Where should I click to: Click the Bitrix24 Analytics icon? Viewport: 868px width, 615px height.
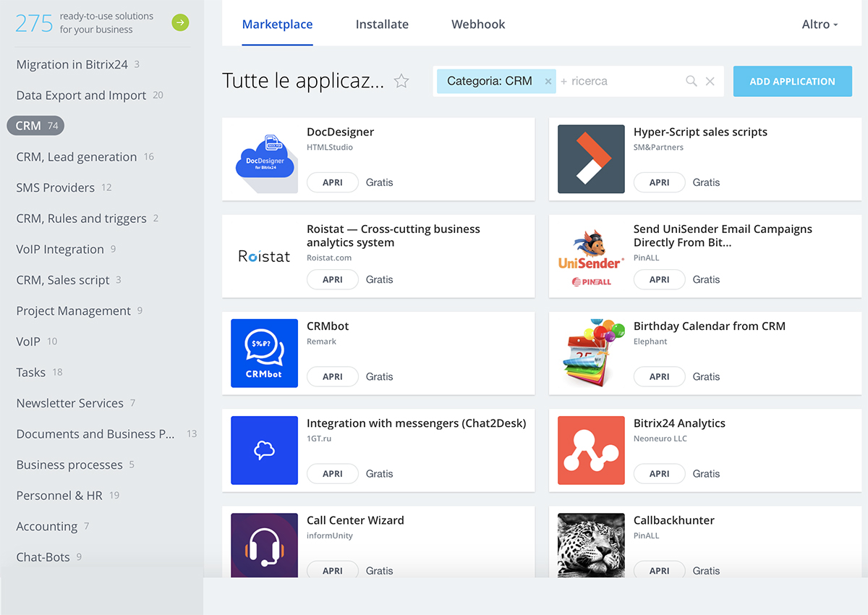coord(591,450)
